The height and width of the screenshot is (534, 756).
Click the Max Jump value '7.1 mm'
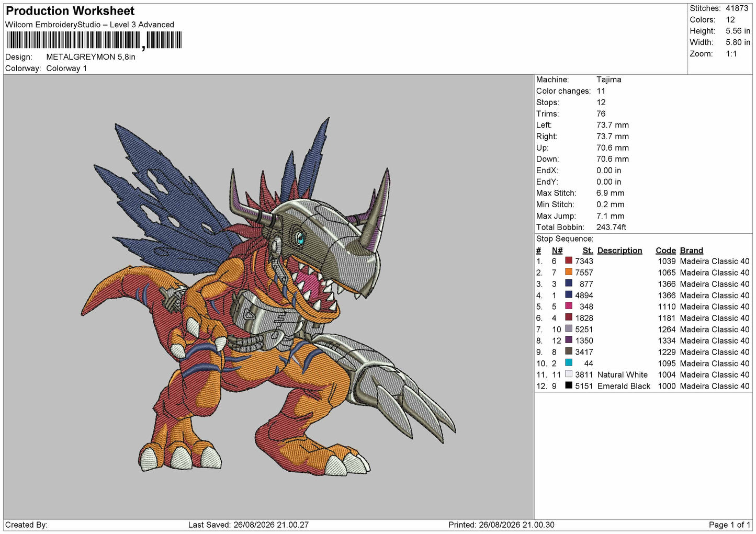pyautogui.click(x=611, y=216)
